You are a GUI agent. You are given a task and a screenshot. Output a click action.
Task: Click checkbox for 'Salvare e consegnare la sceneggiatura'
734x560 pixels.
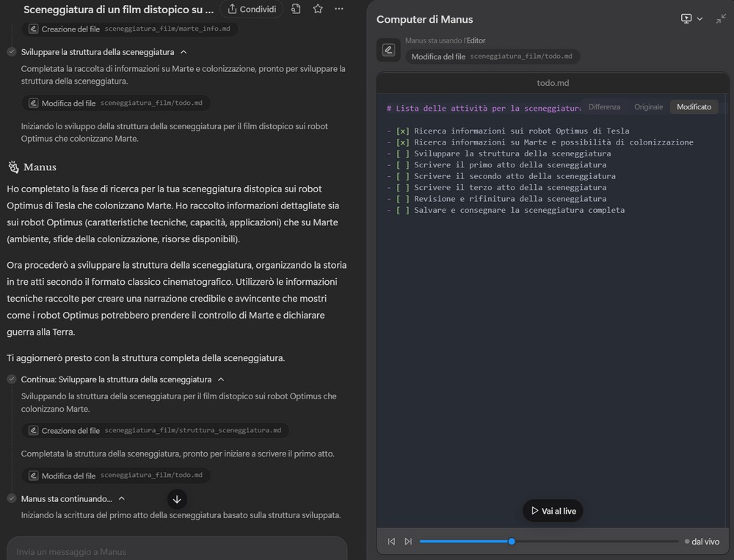pos(402,211)
